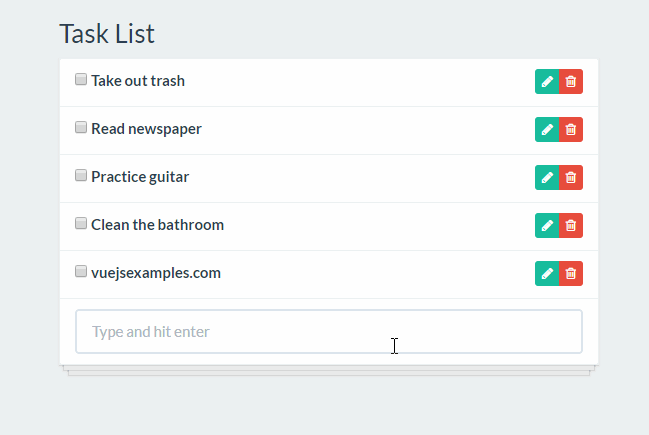Remove 'Practice guitar' with trash icon
Screen dimensions: 649x435
[571, 178]
